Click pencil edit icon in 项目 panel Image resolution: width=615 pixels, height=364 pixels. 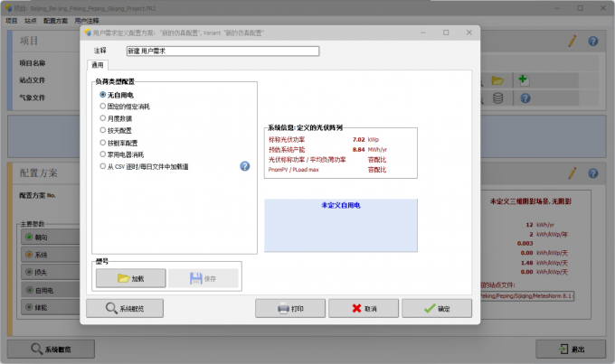click(572, 41)
